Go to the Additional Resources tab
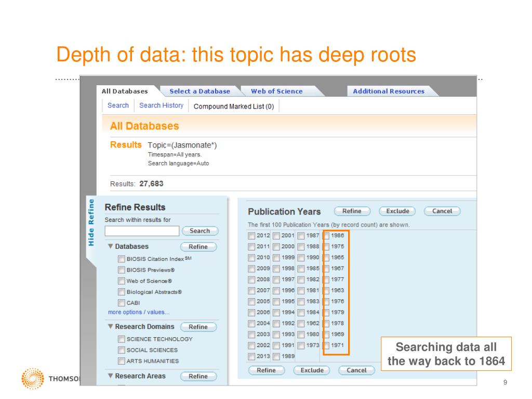The image size is (532, 399). coord(389,91)
